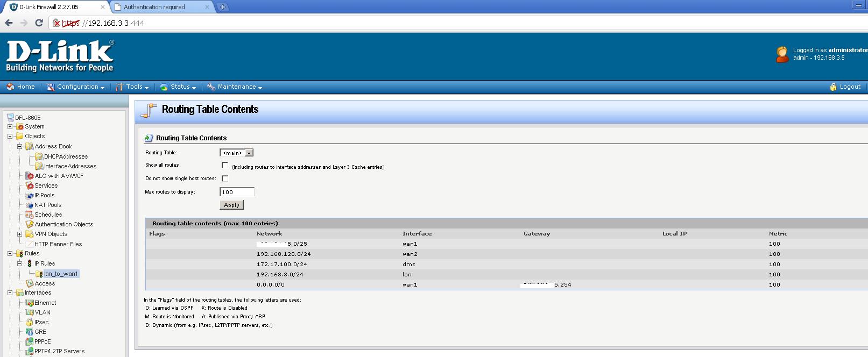This screenshot has width=868, height=357.
Task: Click the browser address bar
Action: (x=457, y=23)
